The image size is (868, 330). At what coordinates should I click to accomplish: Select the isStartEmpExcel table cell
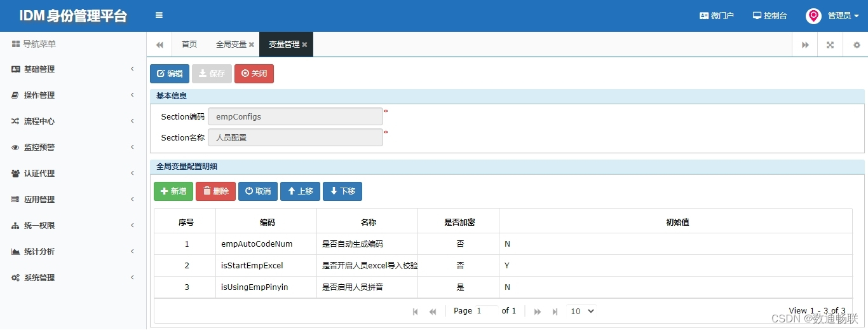tap(267, 266)
